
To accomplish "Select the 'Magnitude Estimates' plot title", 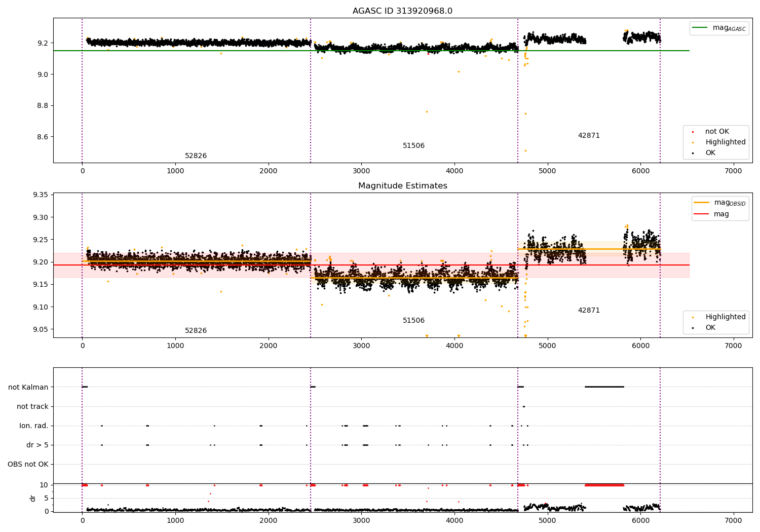I will (402, 186).
